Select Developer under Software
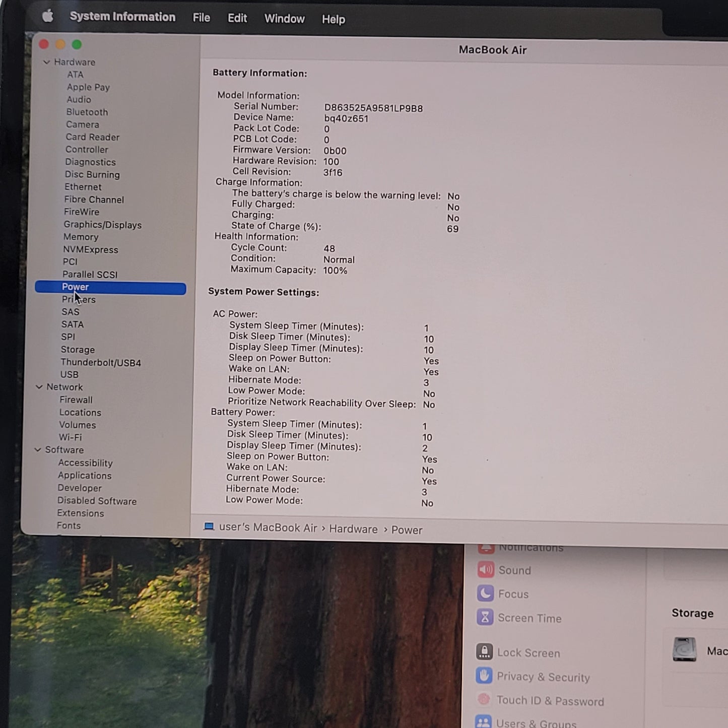Image resolution: width=728 pixels, height=728 pixels. [80, 488]
